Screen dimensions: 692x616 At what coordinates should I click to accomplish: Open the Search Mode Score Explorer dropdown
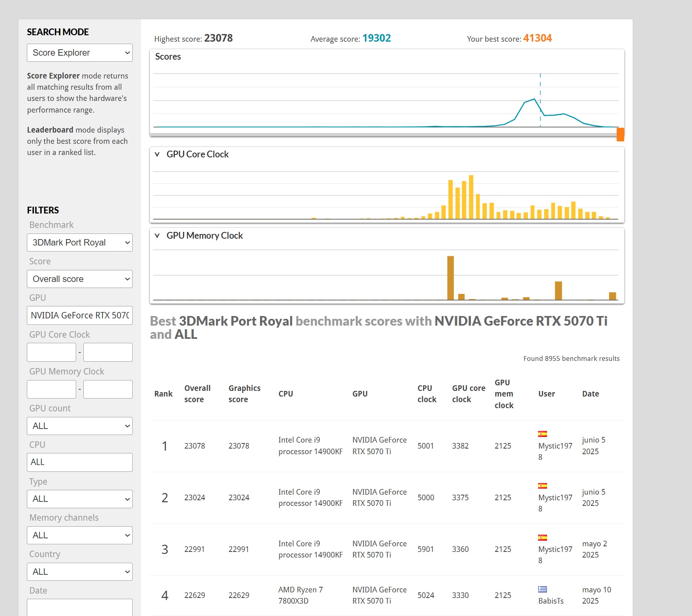[x=79, y=53]
